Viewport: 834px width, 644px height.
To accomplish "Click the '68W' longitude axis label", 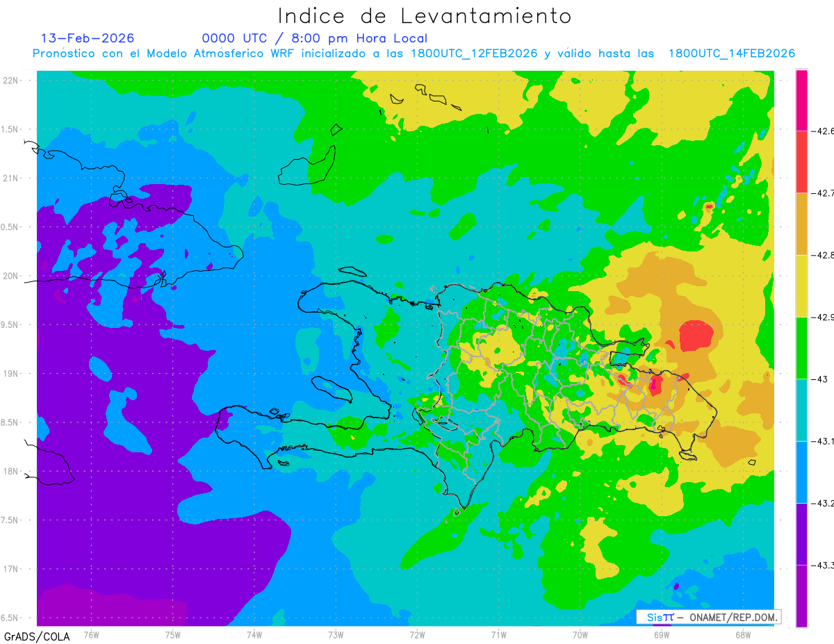I will [743, 635].
